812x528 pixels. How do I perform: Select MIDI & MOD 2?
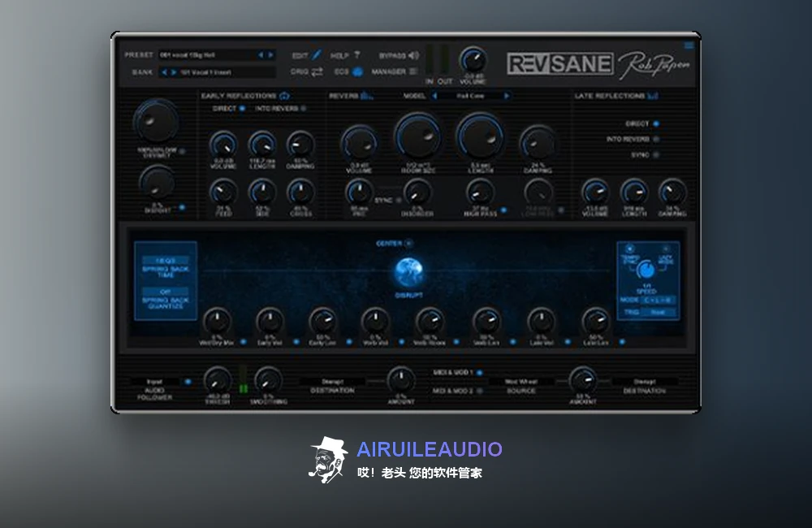pos(480,391)
